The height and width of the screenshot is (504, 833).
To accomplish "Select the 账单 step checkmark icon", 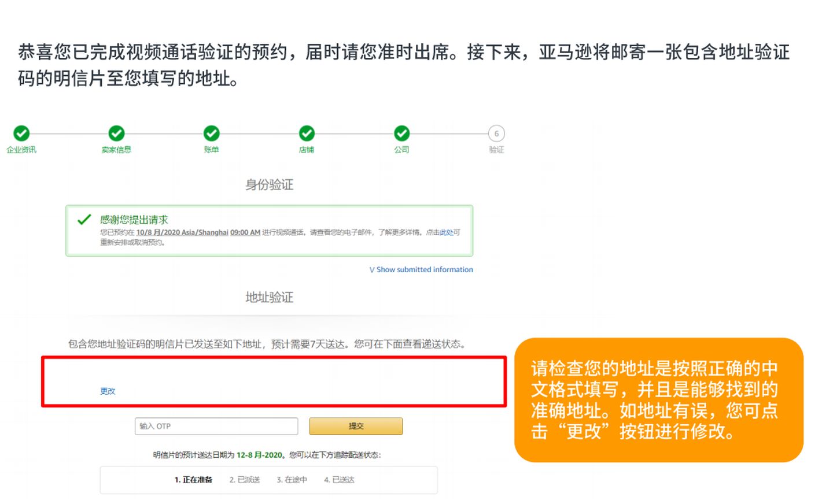I will point(211,134).
